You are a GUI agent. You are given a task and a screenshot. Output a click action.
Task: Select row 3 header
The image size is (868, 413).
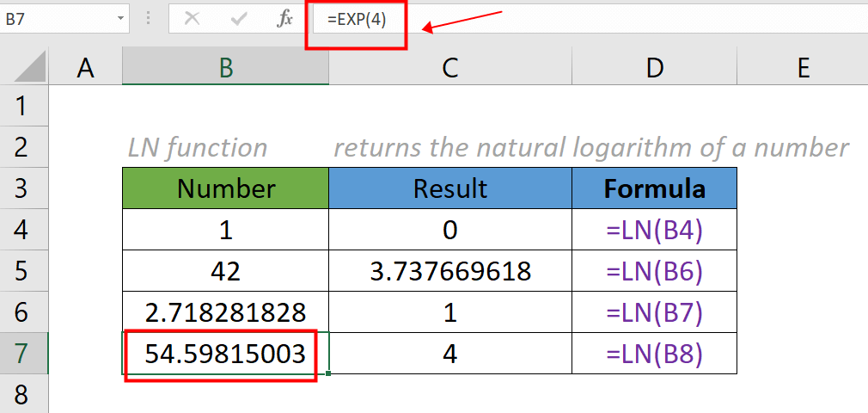22,188
